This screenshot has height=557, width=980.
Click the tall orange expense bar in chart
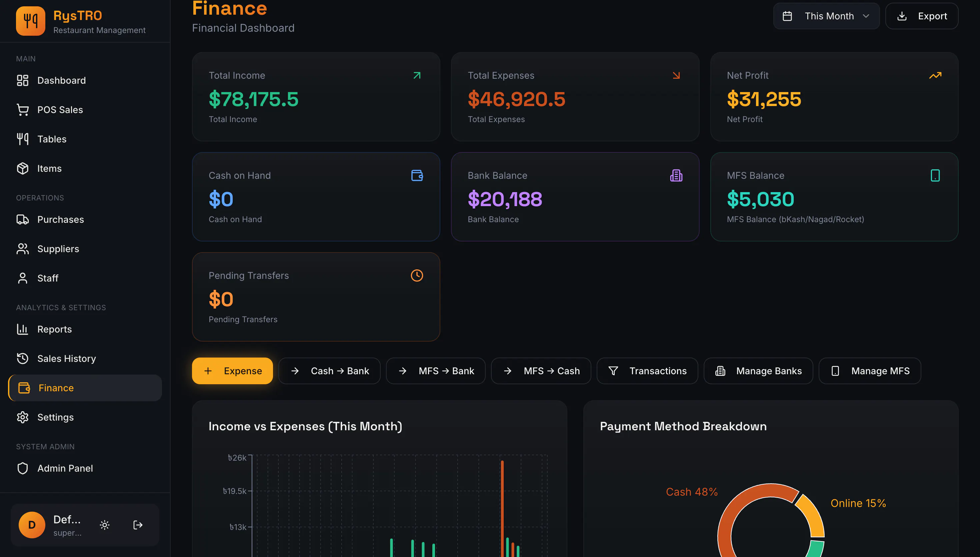(502, 509)
